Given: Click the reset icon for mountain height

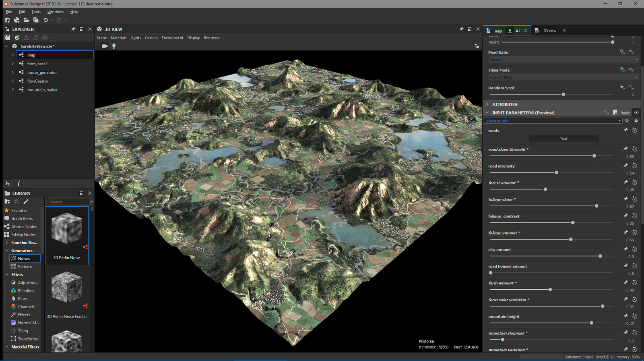Looking at the screenshot, I should tap(635, 316).
